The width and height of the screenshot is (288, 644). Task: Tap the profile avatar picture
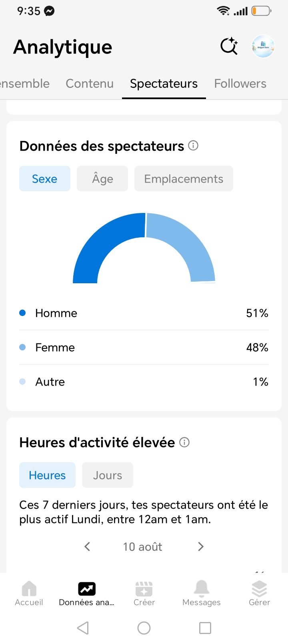[x=263, y=46]
